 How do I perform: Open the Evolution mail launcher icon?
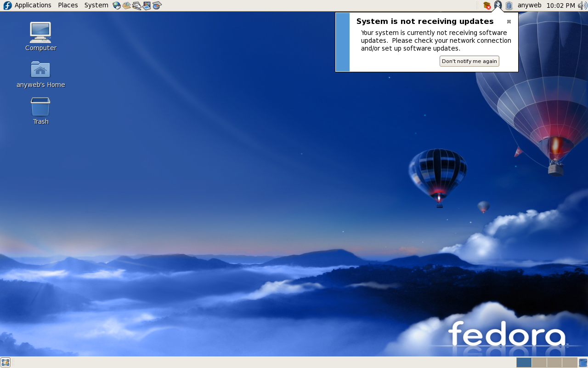pos(127,6)
